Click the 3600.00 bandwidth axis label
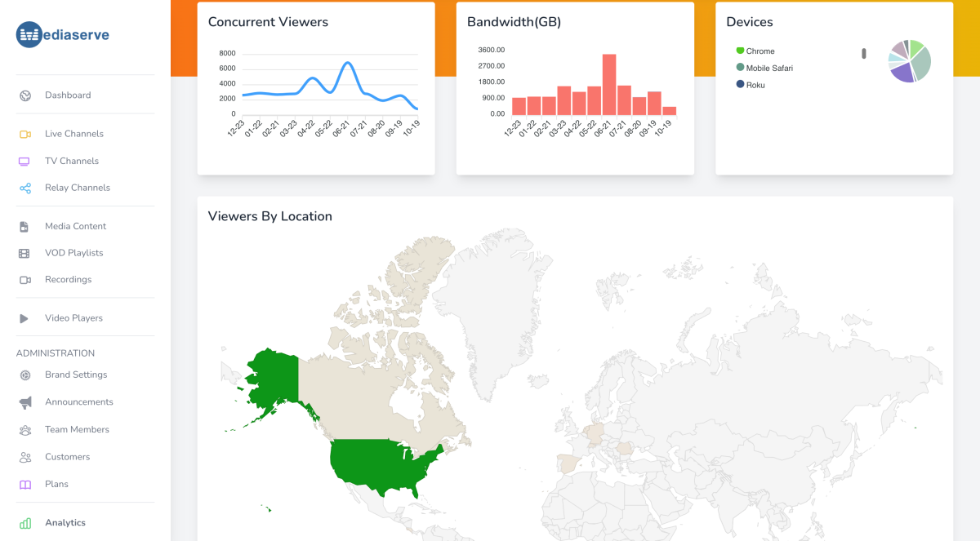The image size is (980, 541). click(492, 50)
